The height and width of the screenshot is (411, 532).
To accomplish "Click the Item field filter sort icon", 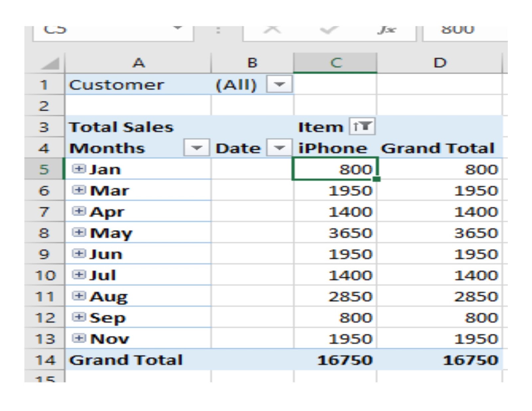I will click(x=362, y=126).
